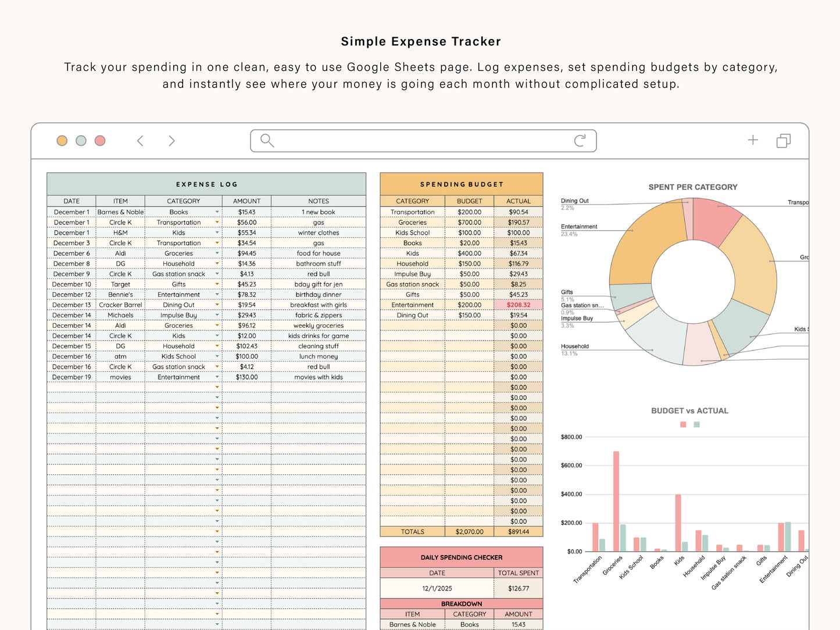Open category dropdown for the Target Gifts row
840x630 pixels.
click(x=217, y=284)
